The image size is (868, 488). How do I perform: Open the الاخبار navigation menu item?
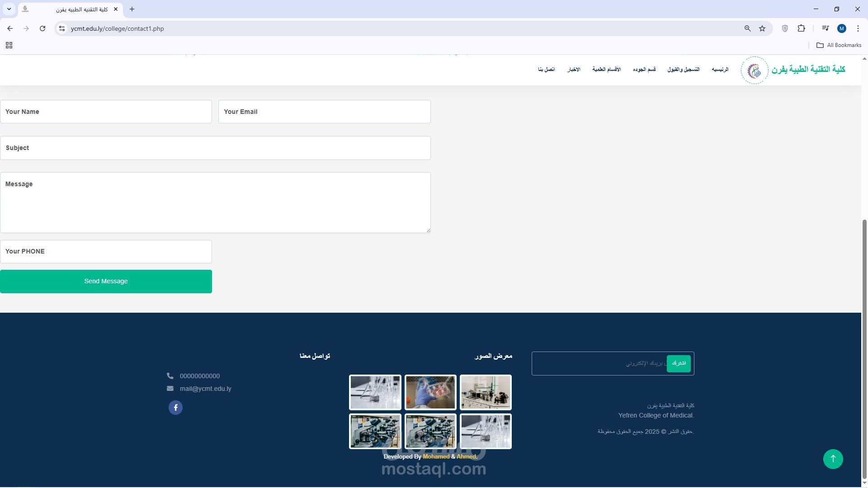(574, 70)
